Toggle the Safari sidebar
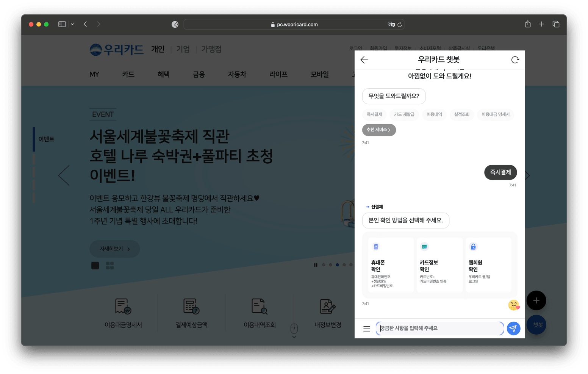The image size is (588, 374). pos(62,24)
